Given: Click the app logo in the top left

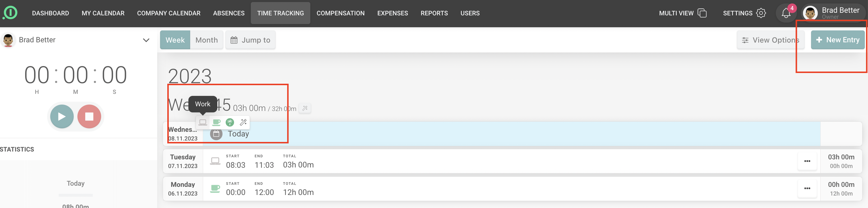Looking at the screenshot, I should click(x=10, y=13).
